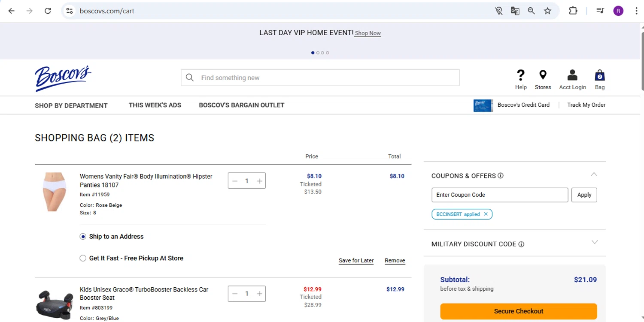This screenshot has width=644, height=322.
Task: Decrease quantity of Vanity Fair panties
Action: point(235,181)
